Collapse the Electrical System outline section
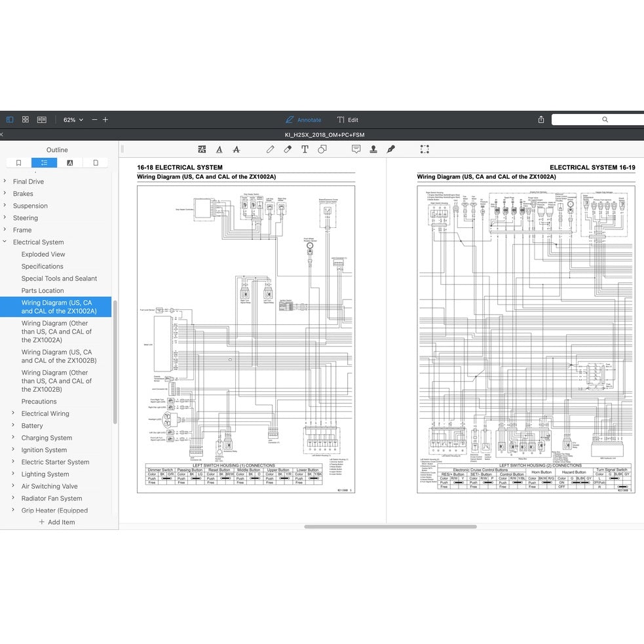Viewport: 644px width, 644px height. click(x=5, y=242)
